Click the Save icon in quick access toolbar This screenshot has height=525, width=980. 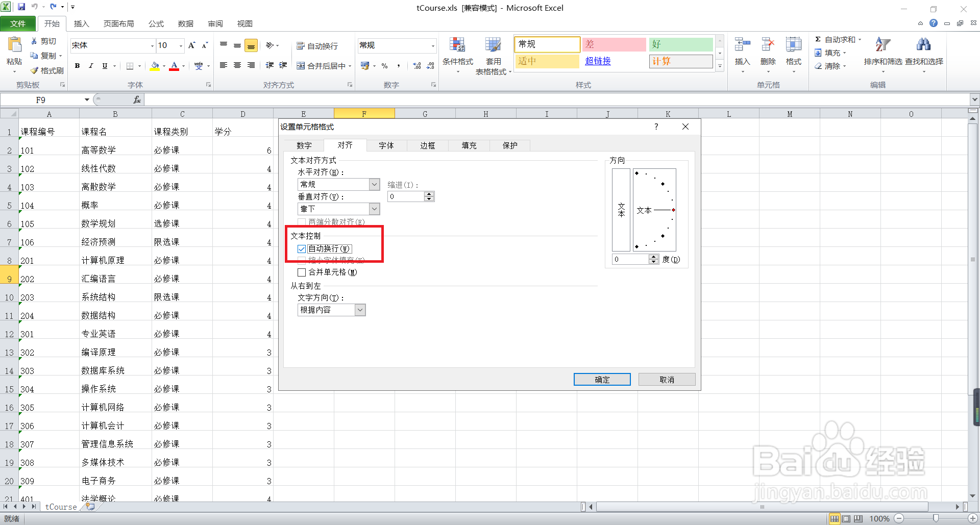[x=21, y=7]
